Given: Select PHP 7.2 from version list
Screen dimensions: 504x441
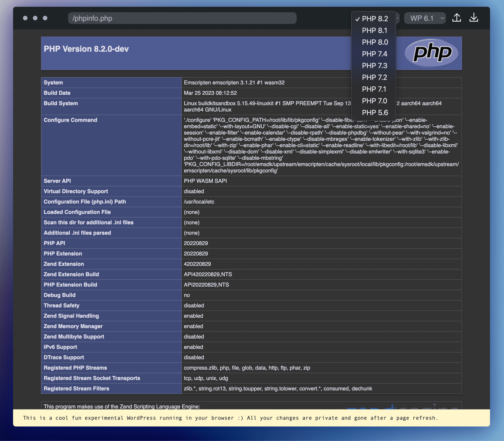Looking at the screenshot, I should tap(374, 78).
